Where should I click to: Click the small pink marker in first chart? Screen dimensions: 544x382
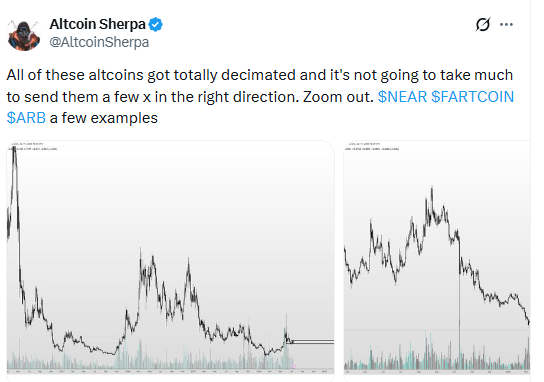294,366
